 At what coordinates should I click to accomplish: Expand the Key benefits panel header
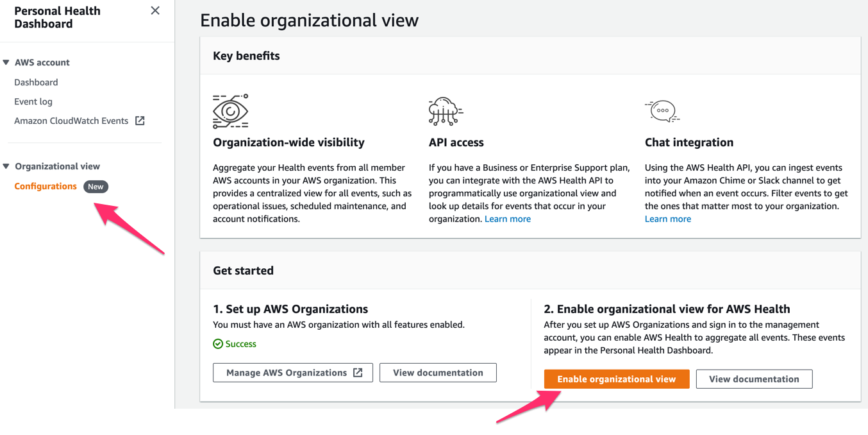(x=246, y=56)
